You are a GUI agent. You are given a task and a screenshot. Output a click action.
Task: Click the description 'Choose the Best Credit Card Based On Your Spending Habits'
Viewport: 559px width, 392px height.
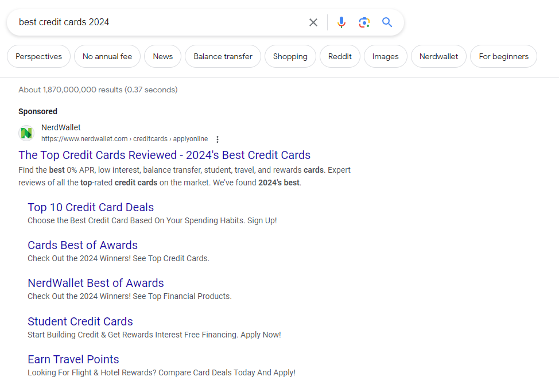[152, 220]
